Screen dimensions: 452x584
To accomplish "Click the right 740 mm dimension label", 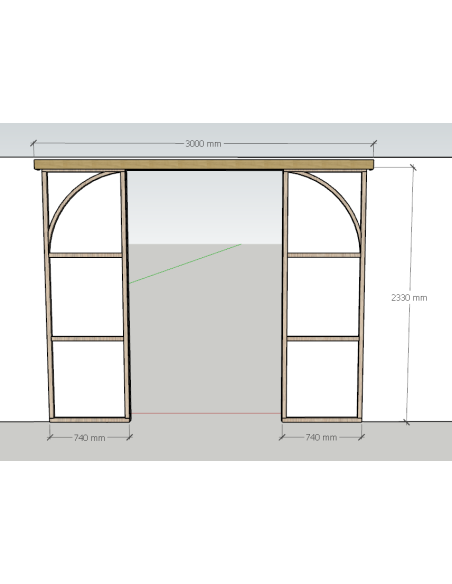I will 321,437.
